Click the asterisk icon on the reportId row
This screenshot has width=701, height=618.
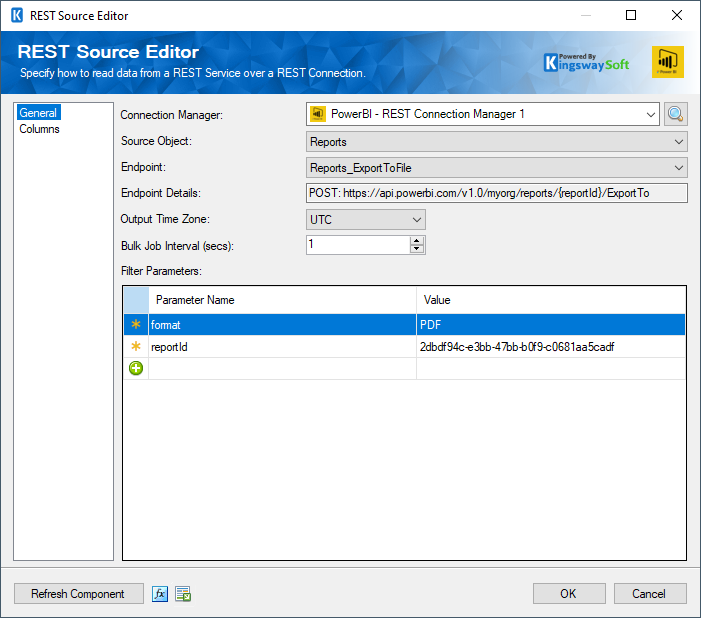point(136,346)
